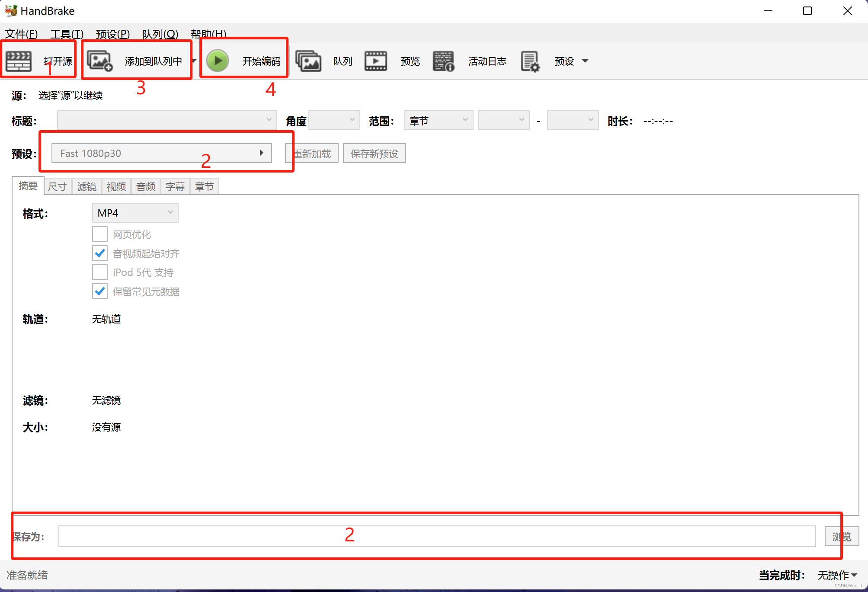The image size is (868, 592).
Task: Click the Add to Queue picture icon
Action: pyautogui.click(x=99, y=61)
